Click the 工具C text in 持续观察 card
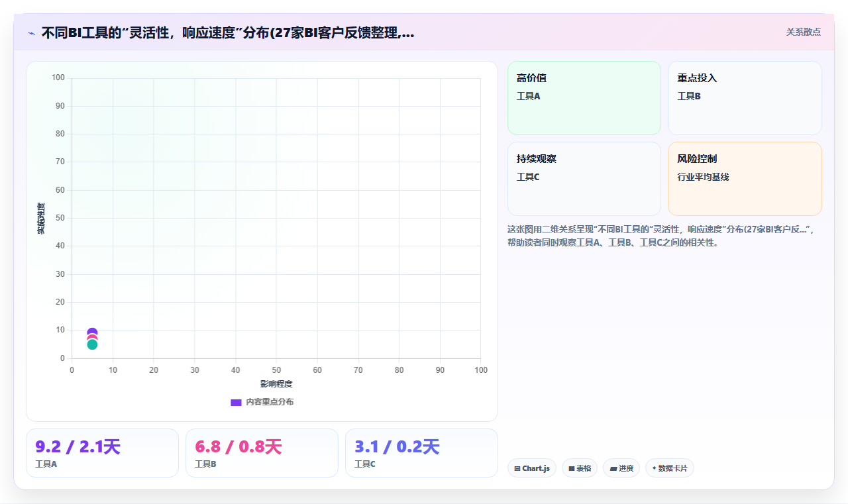The width and height of the screenshot is (848, 504). pyautogui.click(x=529, y=177)
